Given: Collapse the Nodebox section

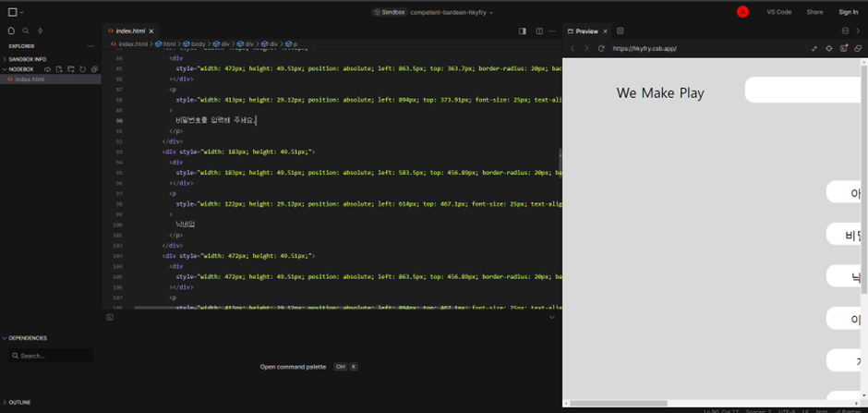Looking at the screenshot, I should pyautogui.click(x=21, y=69).
